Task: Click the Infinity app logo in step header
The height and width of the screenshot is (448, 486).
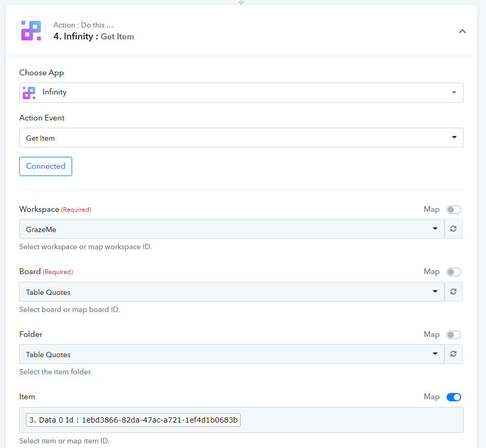Action: 31,31
